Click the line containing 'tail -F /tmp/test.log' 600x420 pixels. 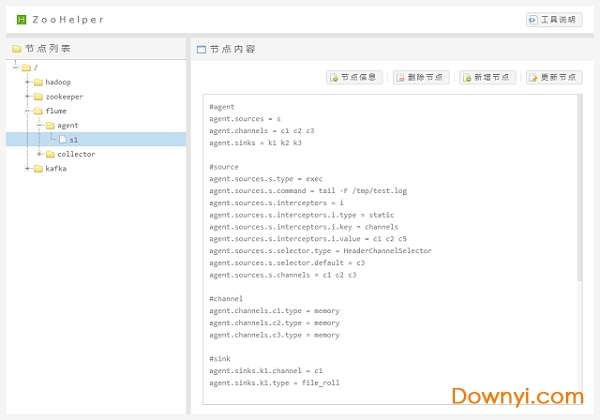pyautogui.click(x=308, y=190)
